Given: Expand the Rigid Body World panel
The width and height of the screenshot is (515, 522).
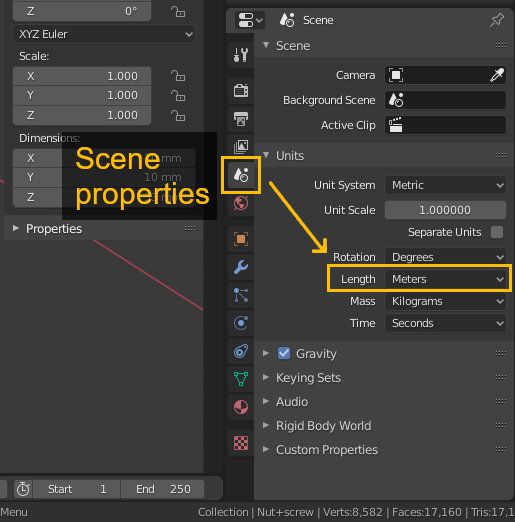Looking at the screenshot, I should (x=266, y=425).
